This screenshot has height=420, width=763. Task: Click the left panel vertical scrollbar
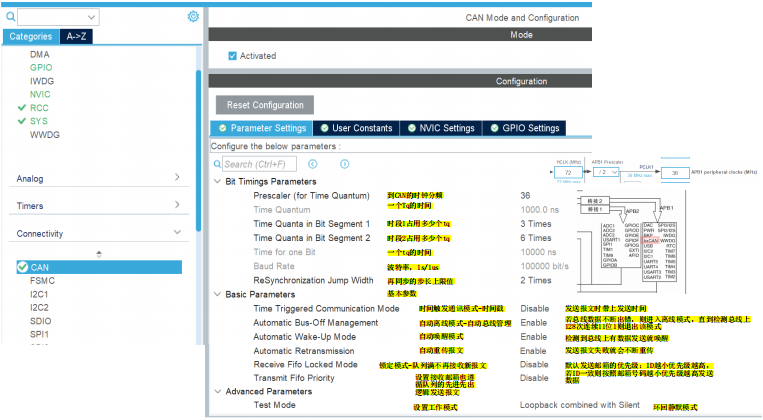click(199, 151)
